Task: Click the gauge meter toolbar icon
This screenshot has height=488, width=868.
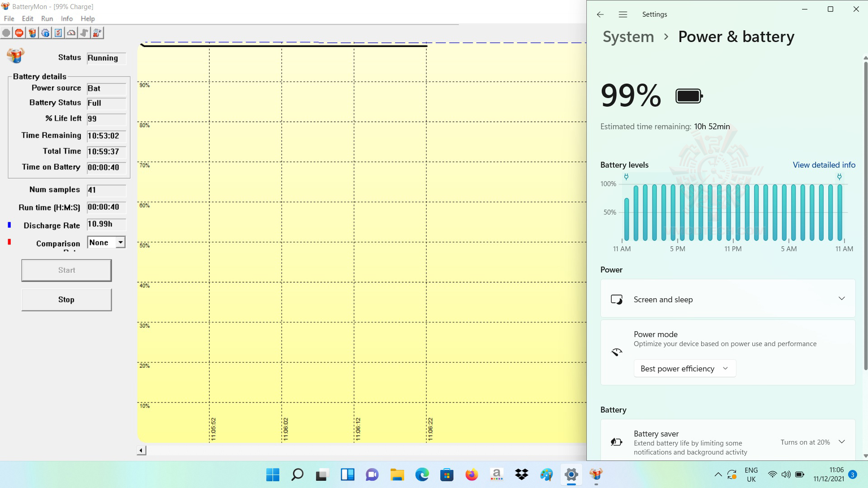Action: (x=71, y=33)
